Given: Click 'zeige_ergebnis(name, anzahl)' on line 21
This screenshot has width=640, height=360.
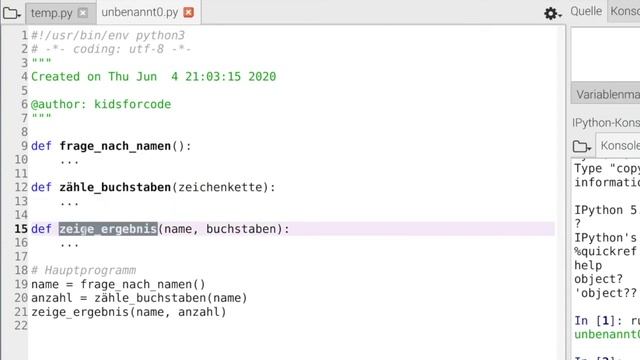Looking at the screenshot, I should pos(129,312).
